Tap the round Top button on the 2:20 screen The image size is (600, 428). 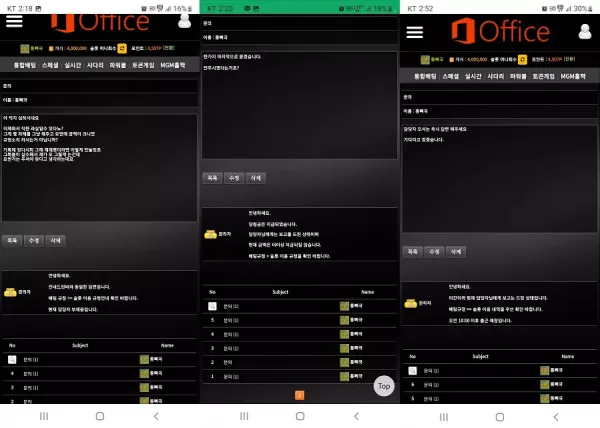pyautogui.click(x=384, y=386)
